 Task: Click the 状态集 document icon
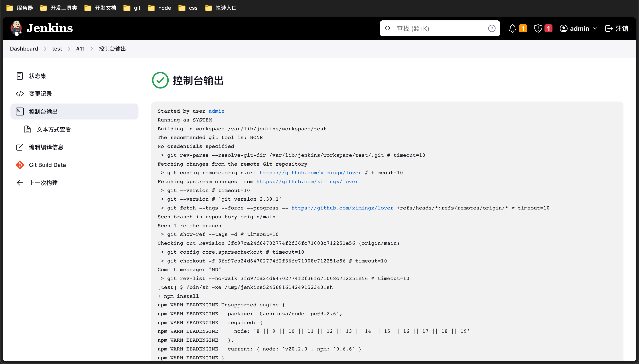[x=20, y=76]
